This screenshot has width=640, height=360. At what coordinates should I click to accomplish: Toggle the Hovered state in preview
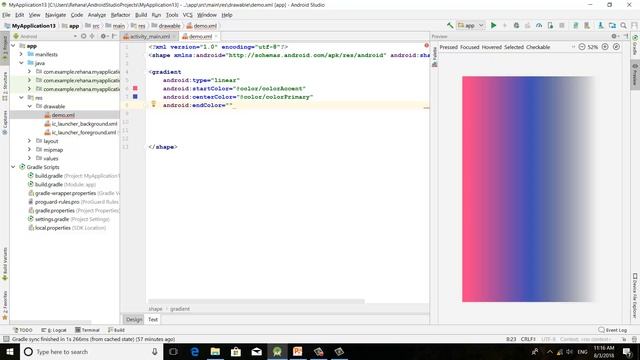point(491,47)
